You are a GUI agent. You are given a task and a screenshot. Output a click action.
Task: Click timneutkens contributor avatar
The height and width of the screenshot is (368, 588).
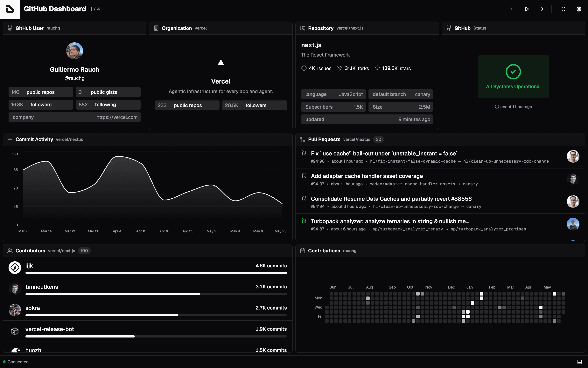15,289
